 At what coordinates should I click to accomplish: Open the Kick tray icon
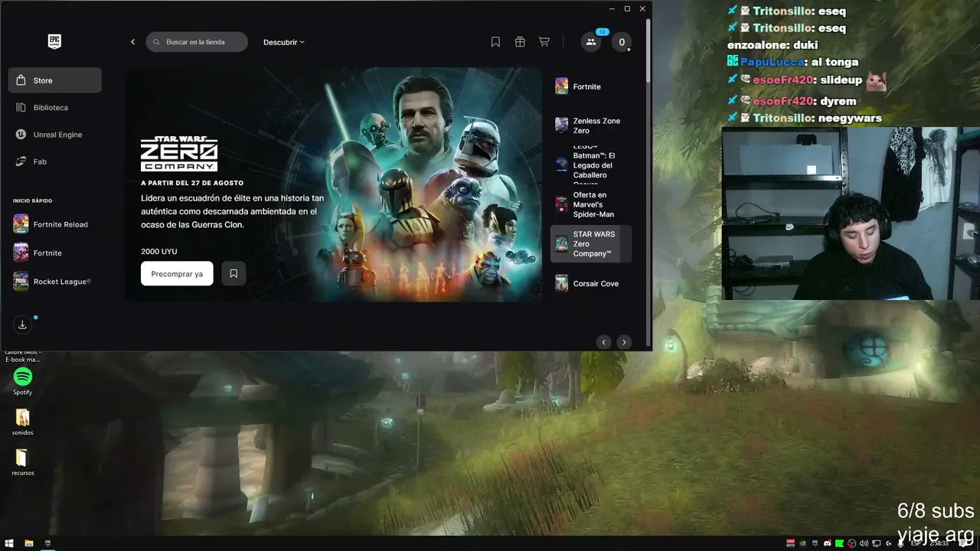click(x=840, y=543)
